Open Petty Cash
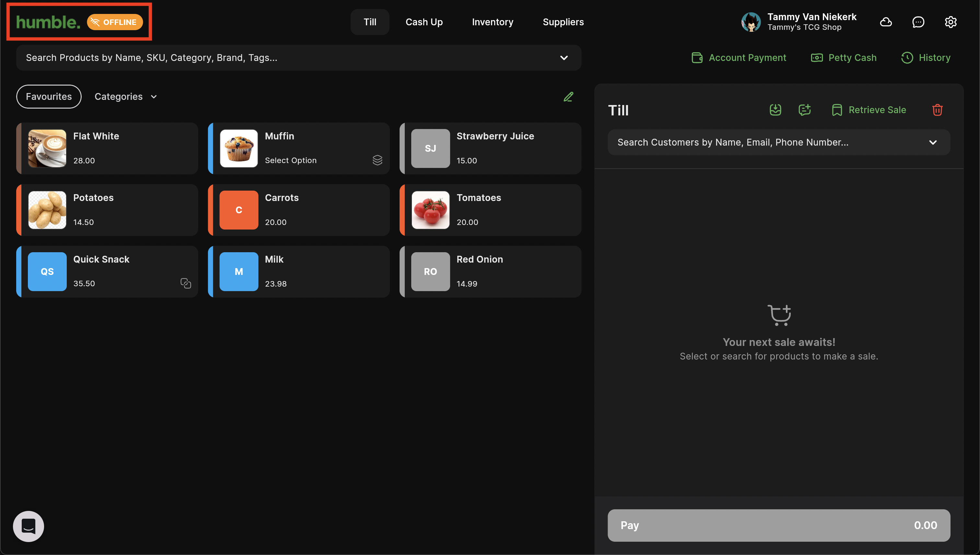The height and width of the screenshot is (555, 980). 844,58
